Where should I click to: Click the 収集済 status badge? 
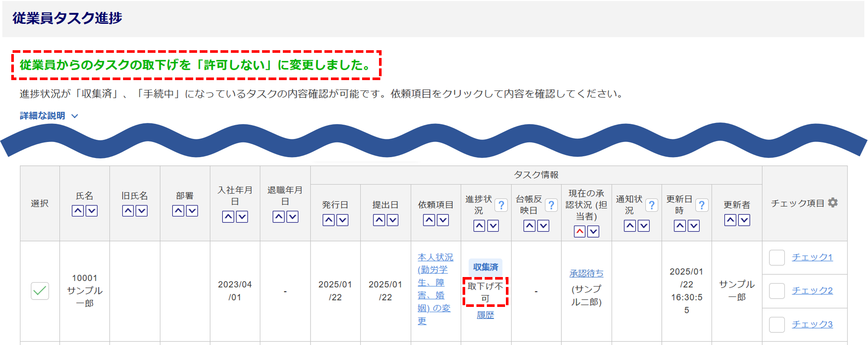(486, 267)
